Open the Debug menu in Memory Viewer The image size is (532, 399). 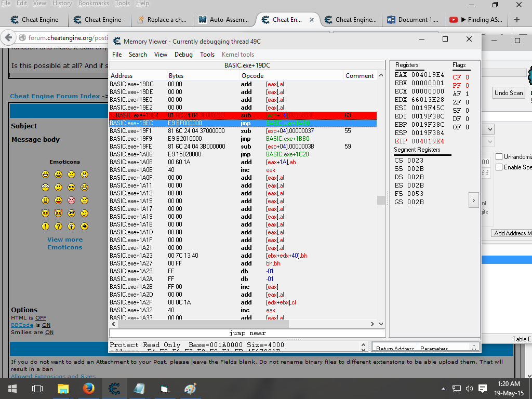point(183,55)
